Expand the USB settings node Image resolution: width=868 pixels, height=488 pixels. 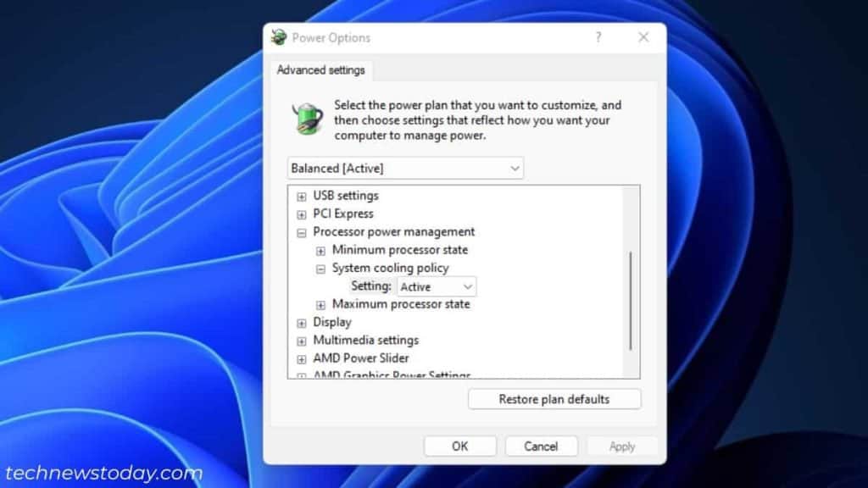click(x=302, y=197)
